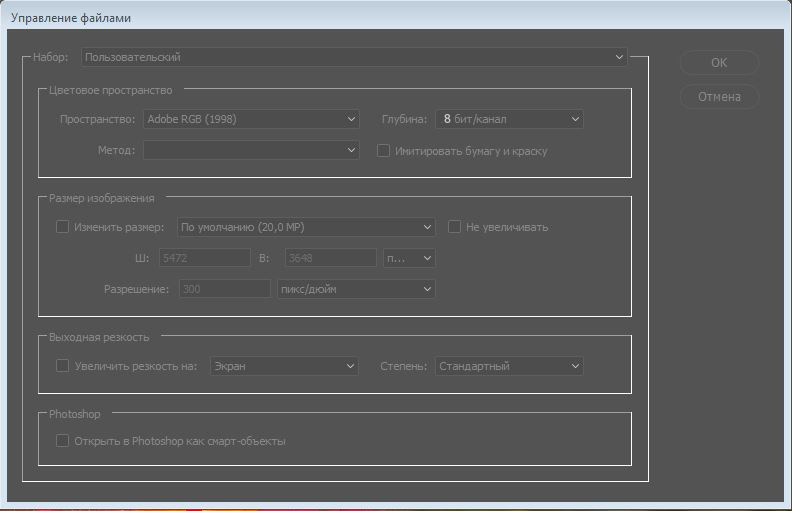Toggle the Не увеличивать checkbox
792x511 pixels.
(455, 227)
